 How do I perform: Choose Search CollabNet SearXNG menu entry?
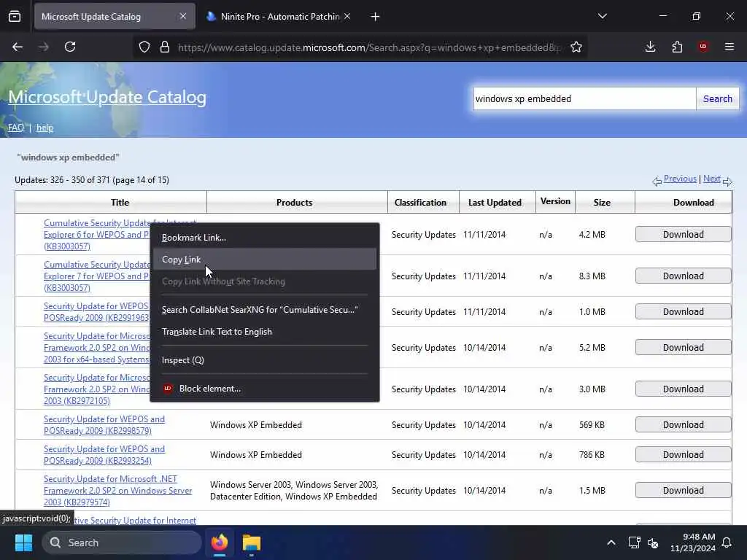click(265, 309)
